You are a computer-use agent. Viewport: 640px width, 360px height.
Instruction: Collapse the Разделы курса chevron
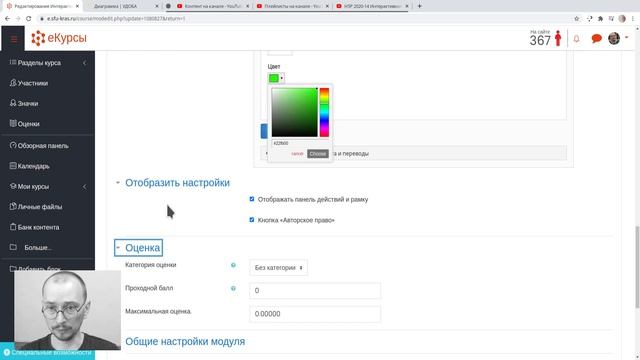point(84,63)
